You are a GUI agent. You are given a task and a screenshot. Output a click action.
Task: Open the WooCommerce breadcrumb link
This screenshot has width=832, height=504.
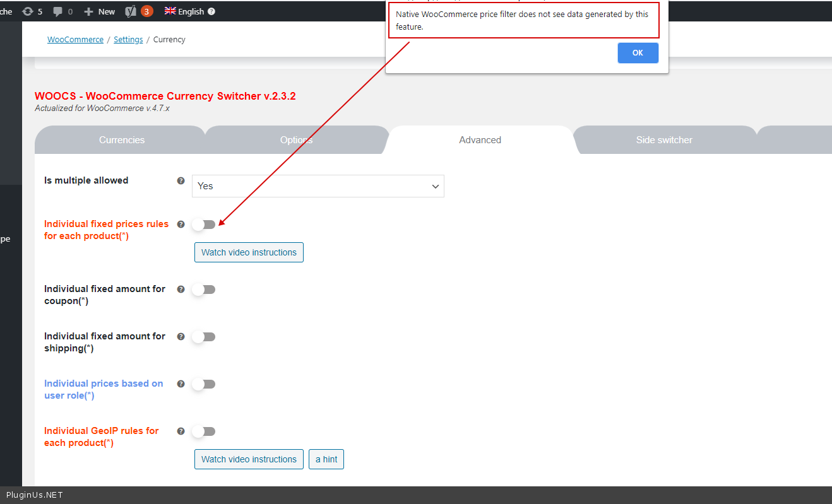(x=75, y=40)
